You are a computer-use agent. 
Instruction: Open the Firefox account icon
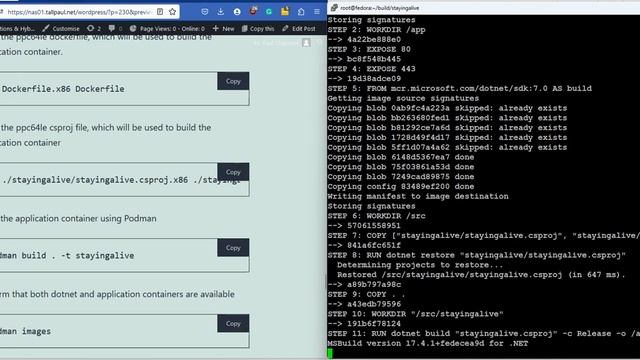[x=237, y=12]
